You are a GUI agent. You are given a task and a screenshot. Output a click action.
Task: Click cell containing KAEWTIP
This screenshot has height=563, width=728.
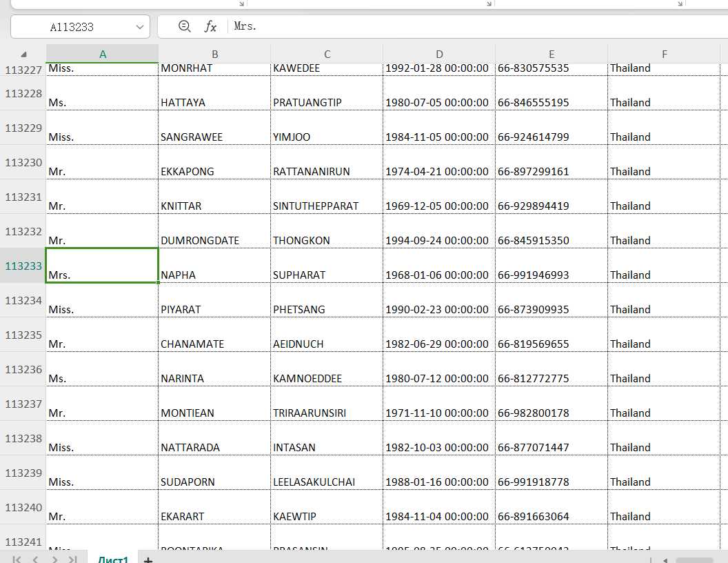[x=327, y=507]
